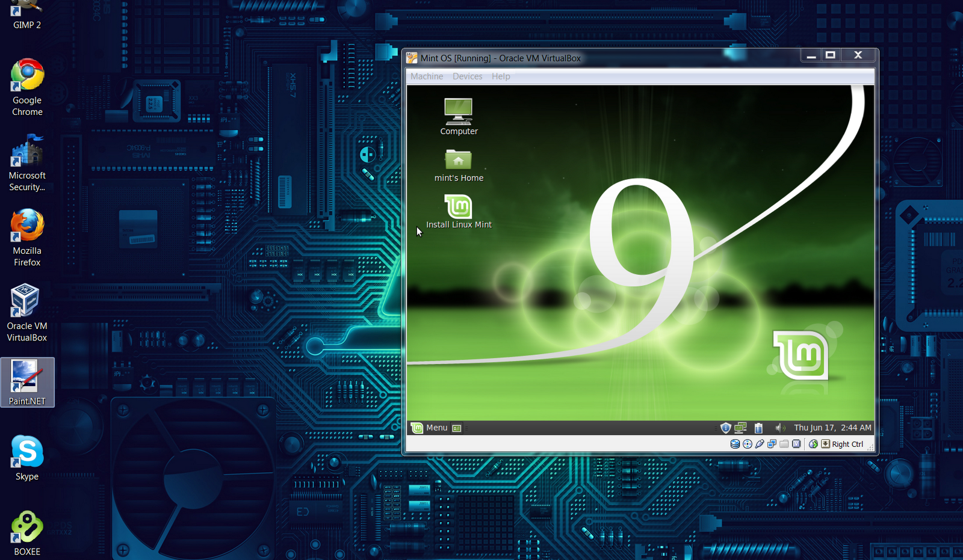963x560 pixels.
Task: Open the Linux Mint Menu button
Action: pos(430,428)
